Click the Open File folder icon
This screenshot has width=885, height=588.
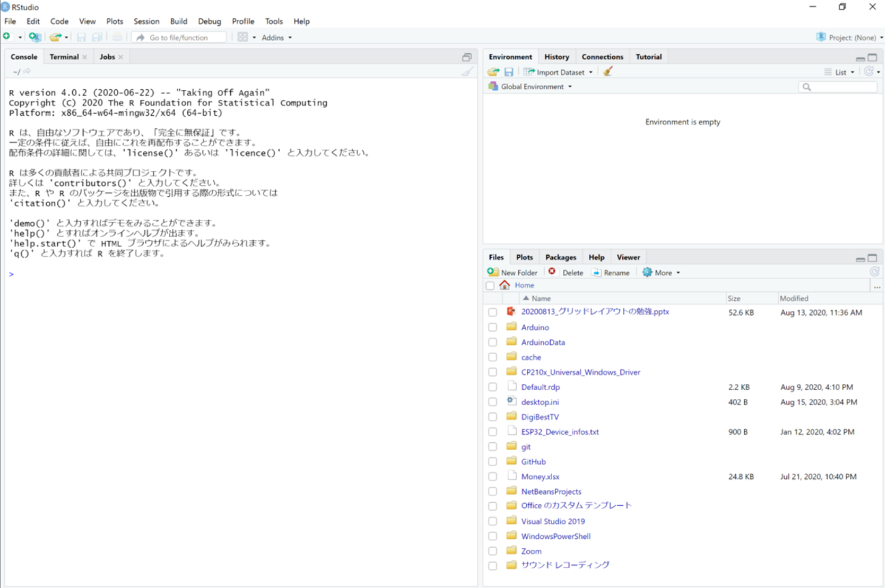[55, 37]
